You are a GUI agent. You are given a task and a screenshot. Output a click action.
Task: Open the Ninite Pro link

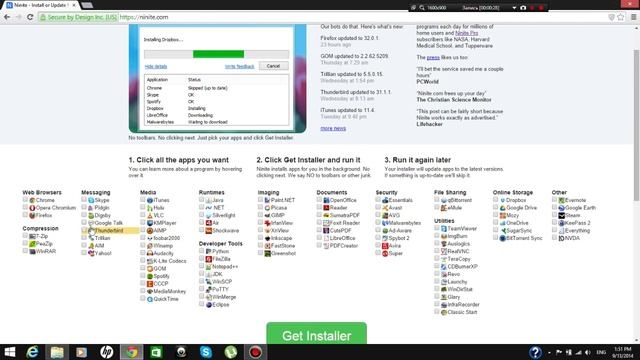(x=467, y=33)
